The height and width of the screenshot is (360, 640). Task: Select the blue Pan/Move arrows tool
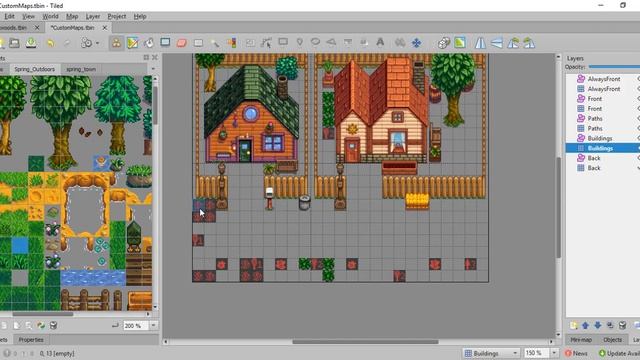coord(416,43)
